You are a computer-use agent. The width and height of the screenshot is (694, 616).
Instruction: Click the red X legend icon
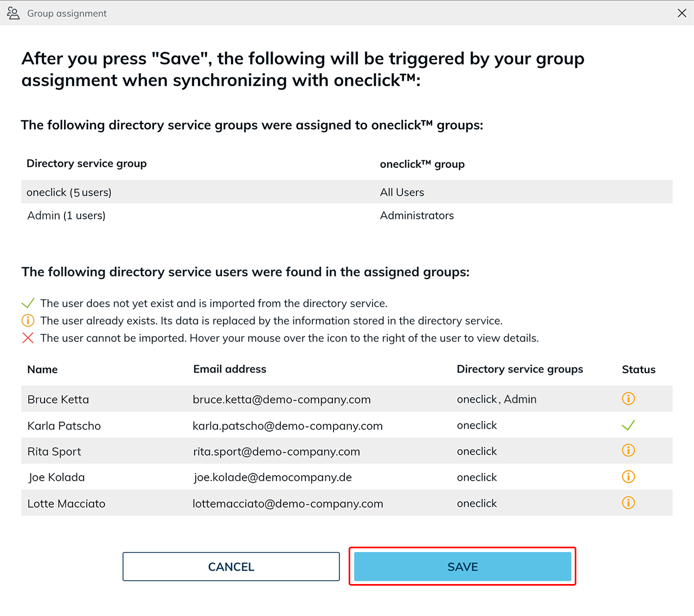pos(28,338)
